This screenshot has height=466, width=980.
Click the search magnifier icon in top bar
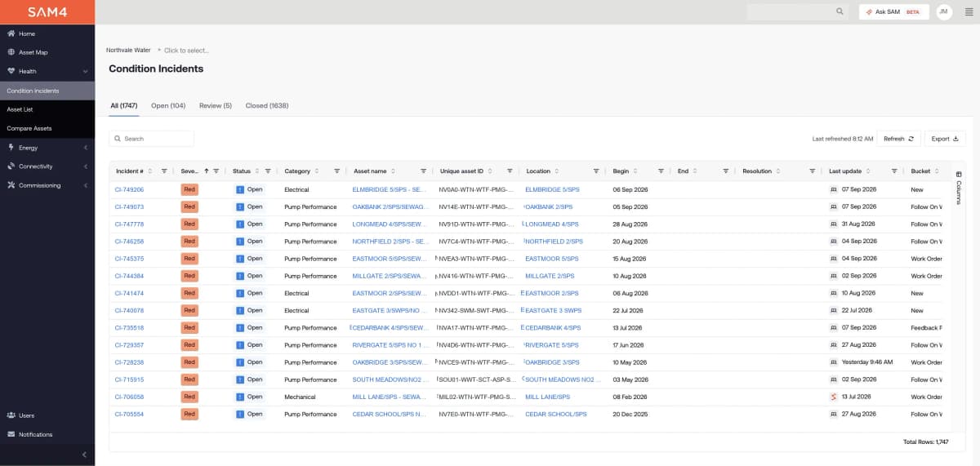tap(840, 11)
